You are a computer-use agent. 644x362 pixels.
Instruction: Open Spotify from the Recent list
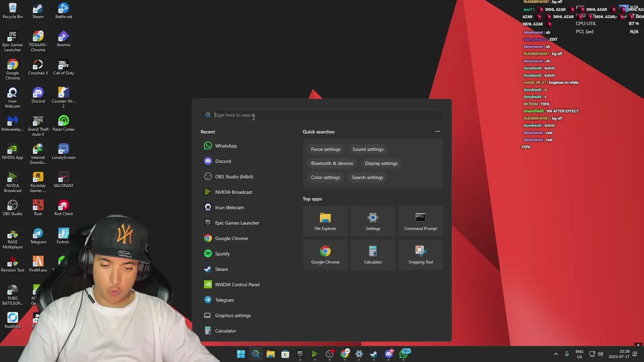point(217,254)
